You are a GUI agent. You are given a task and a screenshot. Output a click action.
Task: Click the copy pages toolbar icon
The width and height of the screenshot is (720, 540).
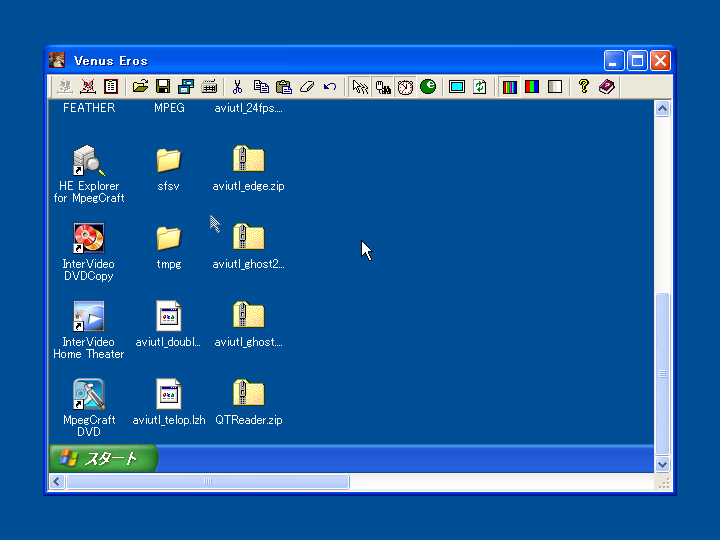(x=261, y=86)
